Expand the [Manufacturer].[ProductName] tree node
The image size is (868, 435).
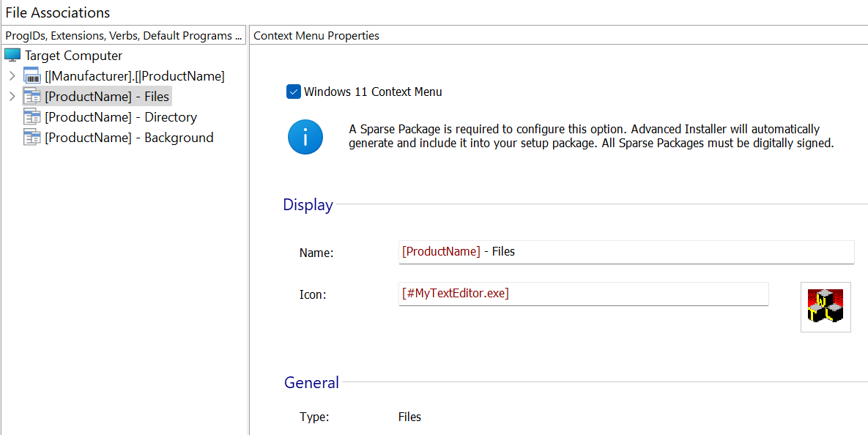(x=12, y=75)
